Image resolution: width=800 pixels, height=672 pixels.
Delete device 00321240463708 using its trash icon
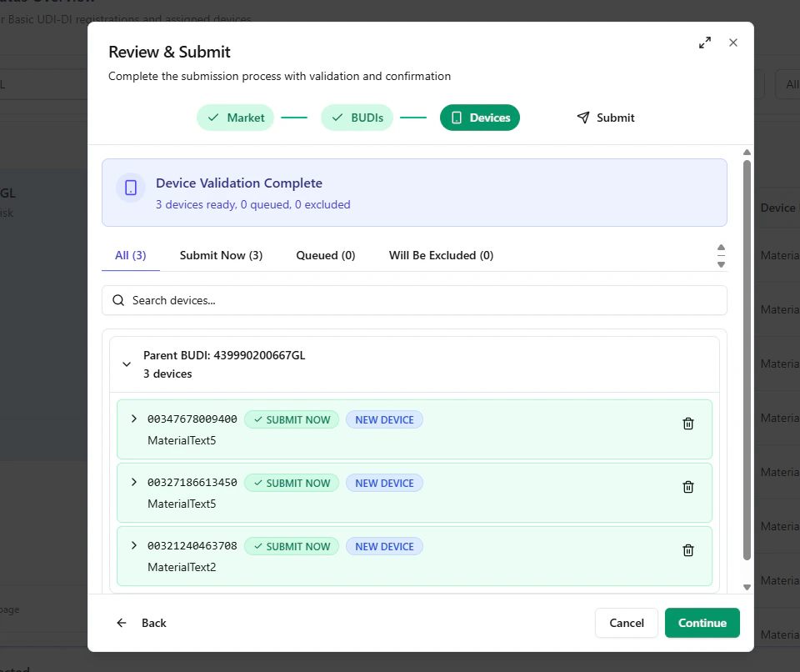pos(687,549)
